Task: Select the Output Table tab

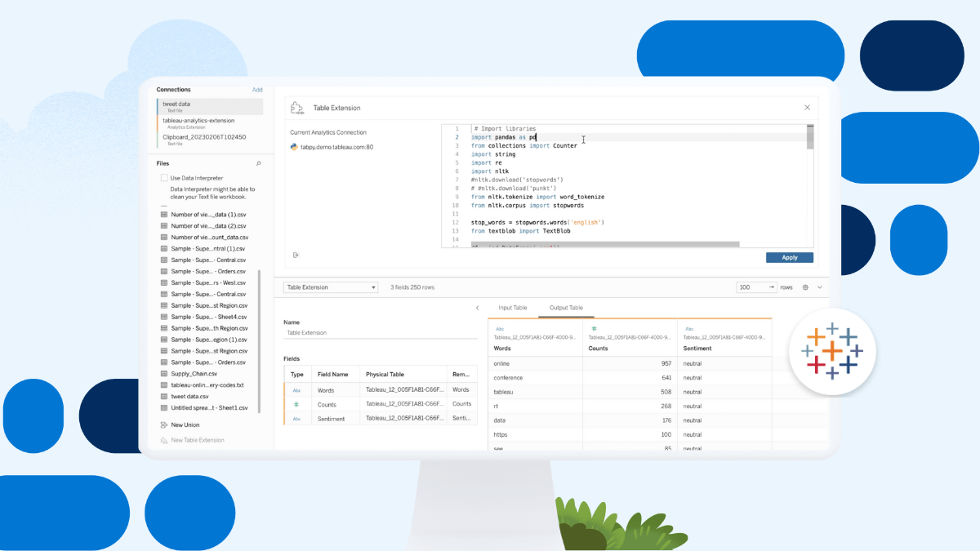Action: click(565, 308)
